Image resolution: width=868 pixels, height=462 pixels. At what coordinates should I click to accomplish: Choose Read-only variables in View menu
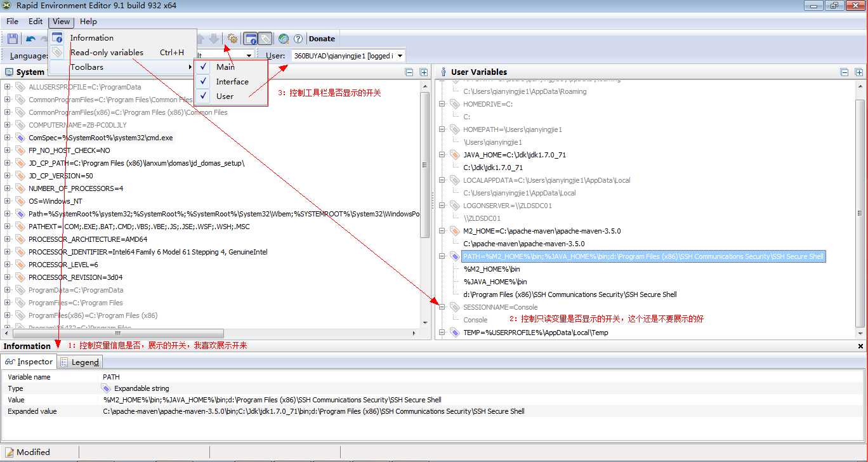(x=122, y=53)
